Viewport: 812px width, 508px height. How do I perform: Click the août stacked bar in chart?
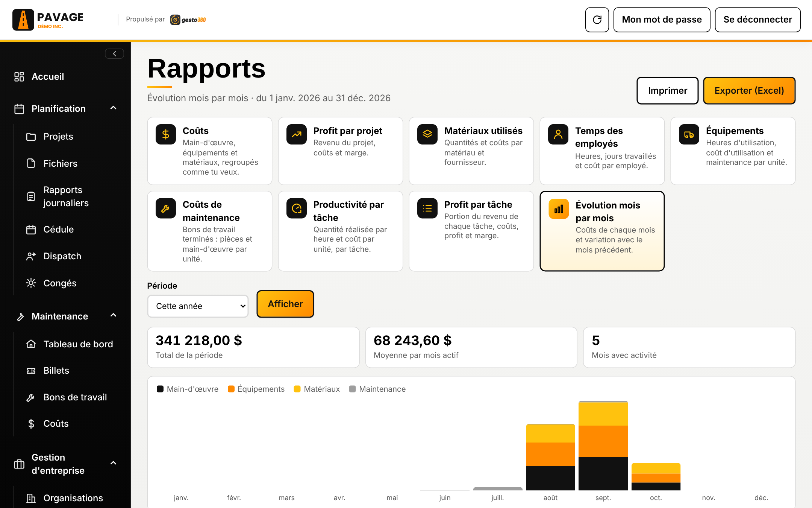[x=551, y=457]
